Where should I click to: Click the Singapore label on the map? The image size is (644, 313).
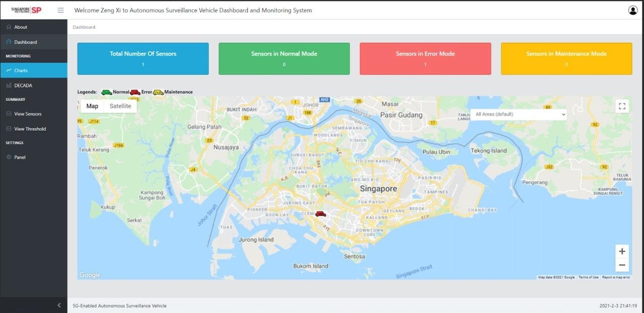[378, 189]
